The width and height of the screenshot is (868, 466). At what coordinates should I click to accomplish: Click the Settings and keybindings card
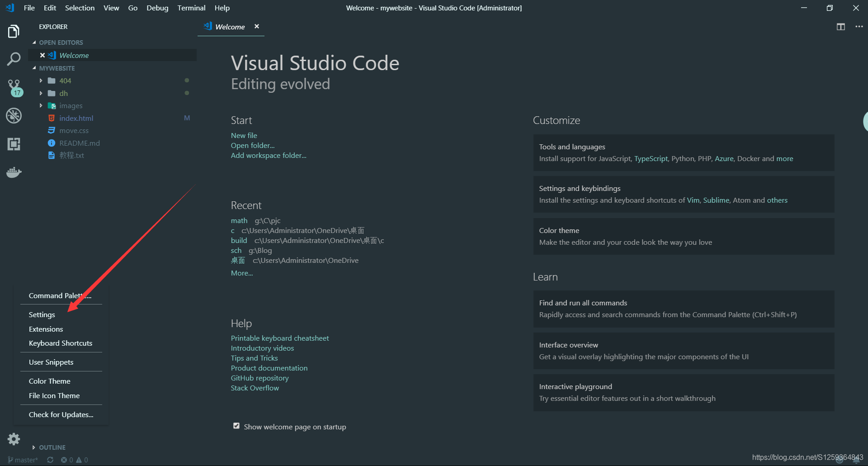point(684,194)
